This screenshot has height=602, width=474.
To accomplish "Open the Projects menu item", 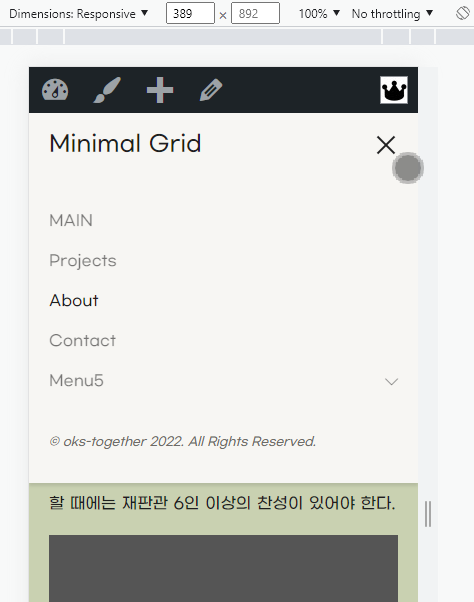I will (83, 261).
